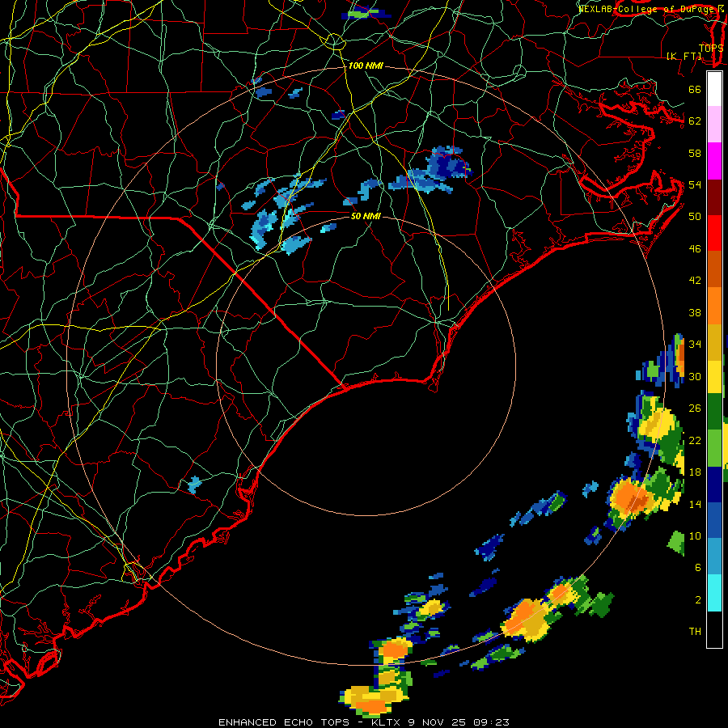Click the '[K FT]' units label

[x=684, y=56]
